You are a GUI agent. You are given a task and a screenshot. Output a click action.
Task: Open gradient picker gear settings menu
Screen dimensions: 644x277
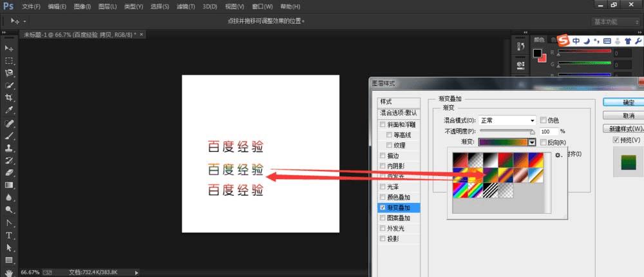(x=558, y=155)
